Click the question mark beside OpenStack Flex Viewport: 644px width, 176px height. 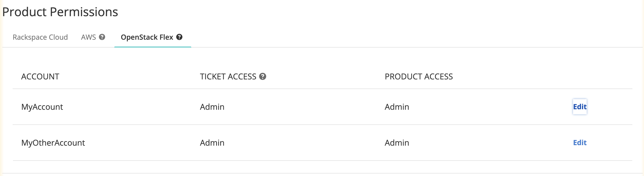(x=180, y=37)
